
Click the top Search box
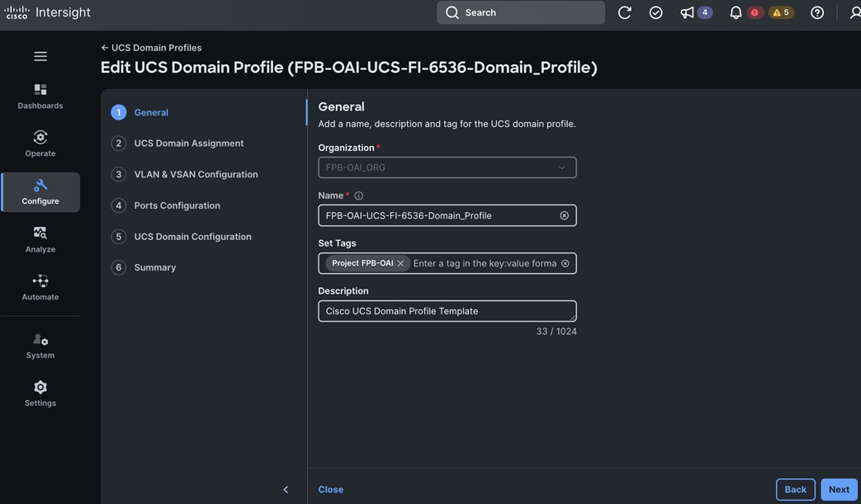[x=521, y=12]
